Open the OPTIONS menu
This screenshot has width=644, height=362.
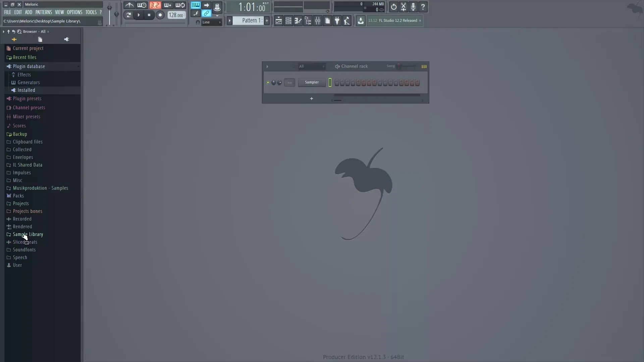[74, 12]
